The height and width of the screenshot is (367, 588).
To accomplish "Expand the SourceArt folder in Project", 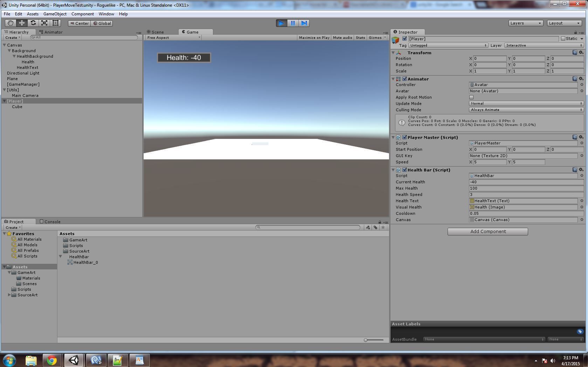I will (x=9, y=295).
